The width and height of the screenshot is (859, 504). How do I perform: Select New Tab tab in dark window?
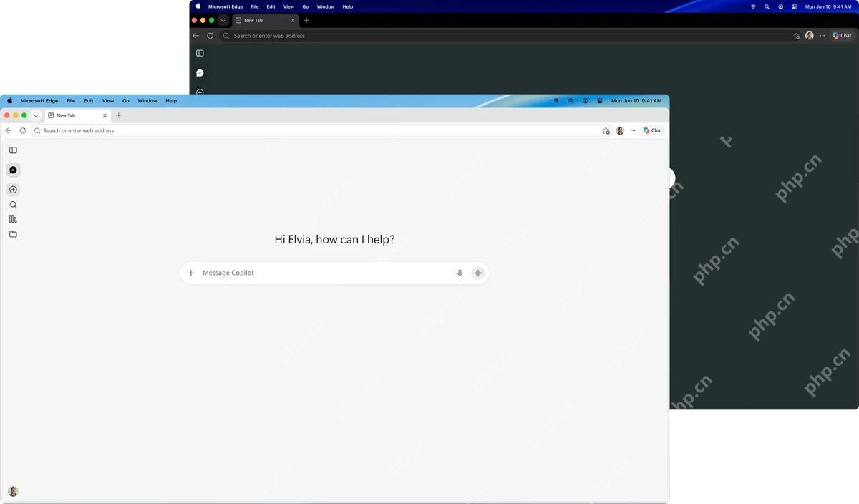tap(265, 20)
